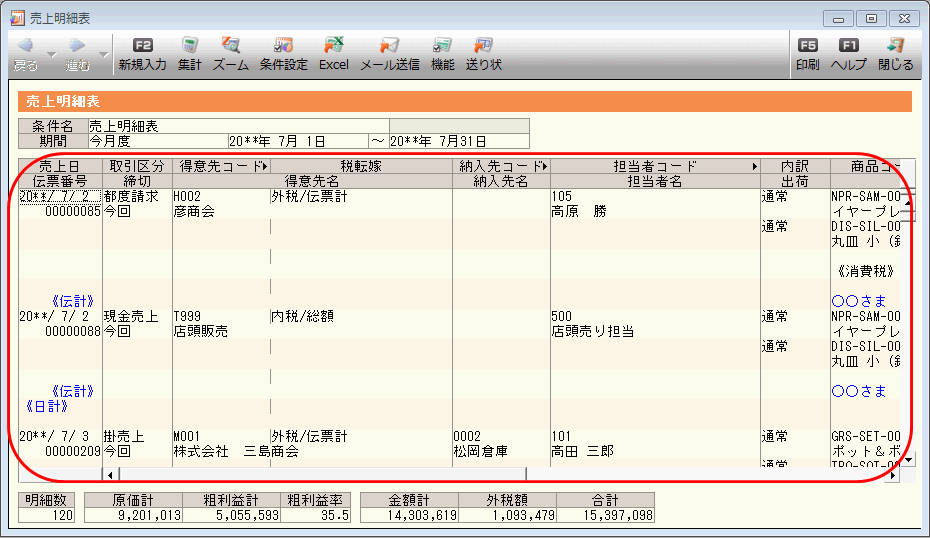Click the blue 《日計》 daily total label
The height and width of the screenshot is (538, 930).
[x=47, y=406]
